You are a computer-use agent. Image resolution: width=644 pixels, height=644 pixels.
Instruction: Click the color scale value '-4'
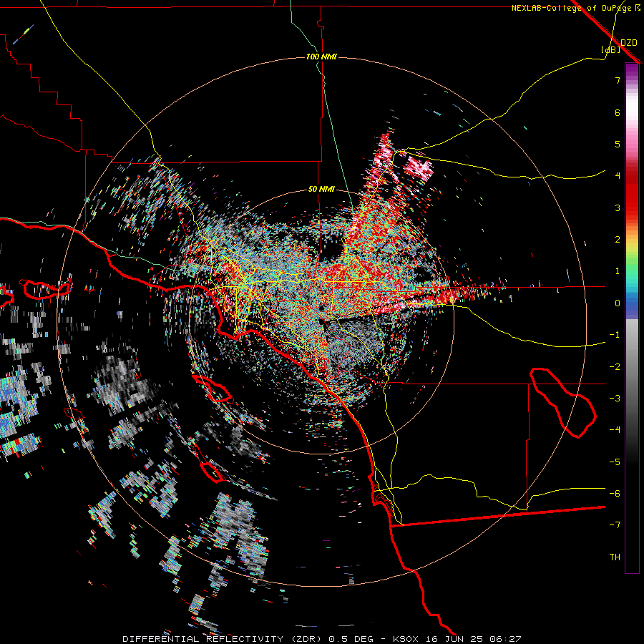tap(615, 430)
